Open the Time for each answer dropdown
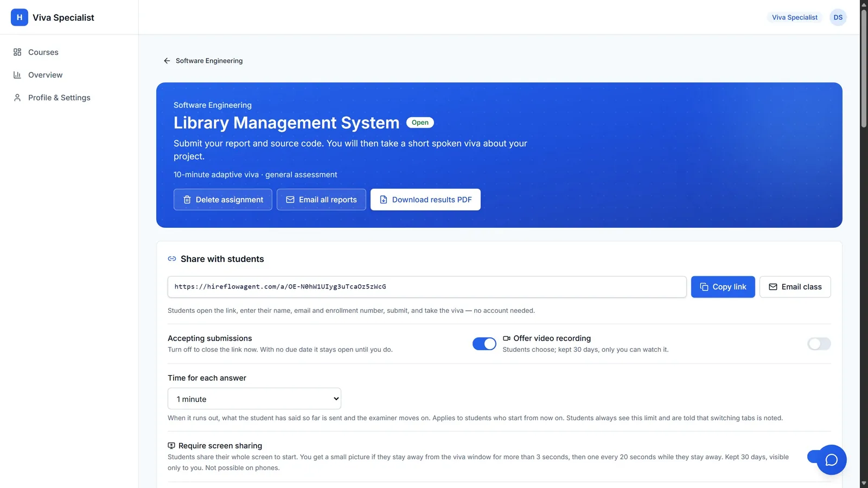The width and height of the screenshot is (868, 488). [254, 399]
